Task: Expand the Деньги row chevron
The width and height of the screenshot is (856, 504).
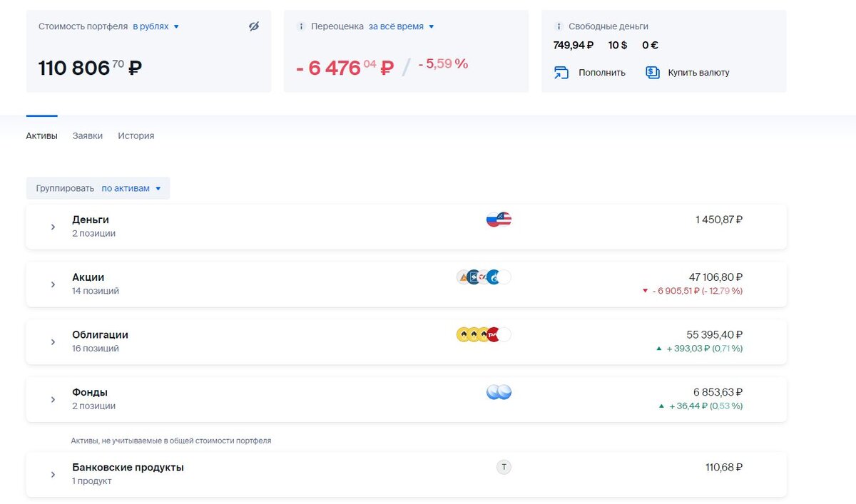Action: click(x=53, y=227)
